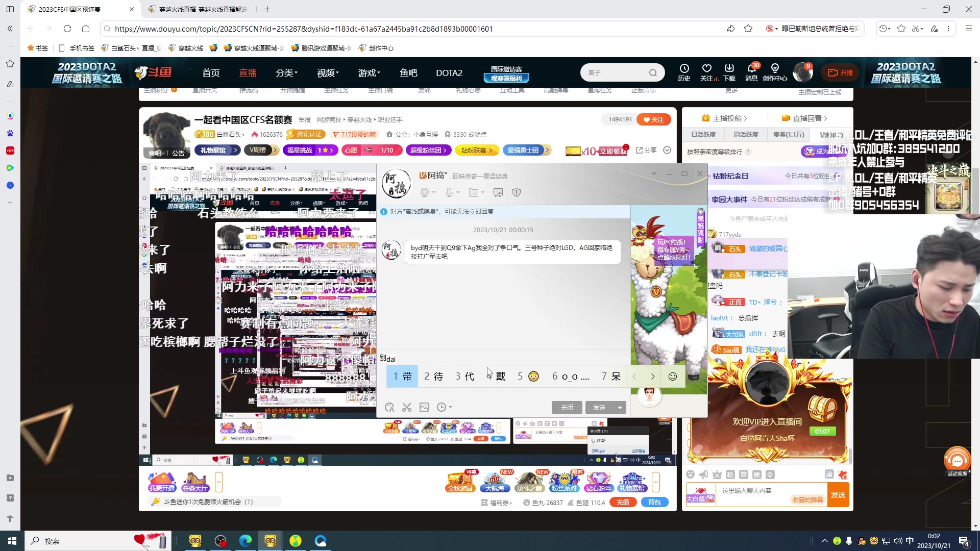Image resolution: width=980 pixels, height=551 pixels.
Task: Click the emoji face icon in stream chat toolbar
Action: pyautogui.click(x=690, y=474)
